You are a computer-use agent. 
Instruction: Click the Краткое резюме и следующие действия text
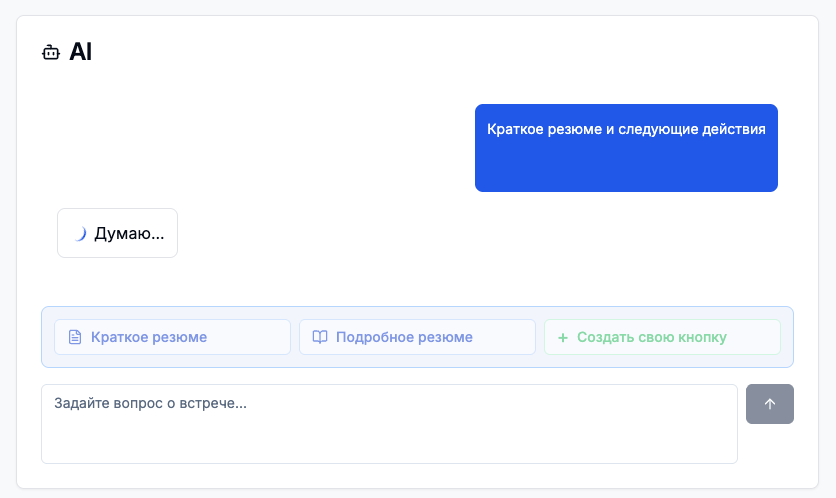(626, 129)
